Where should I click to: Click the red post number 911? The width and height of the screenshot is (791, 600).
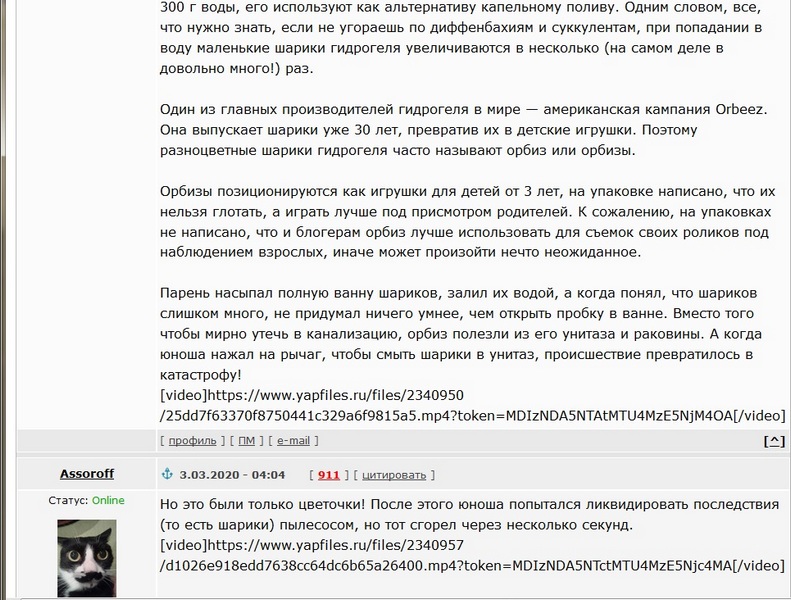[x=329, y=475]
